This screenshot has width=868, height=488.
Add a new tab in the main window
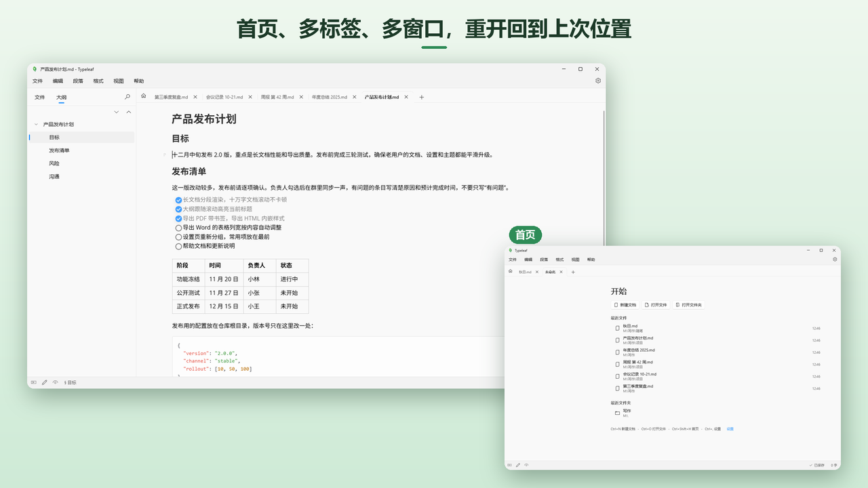coord(421,97)
